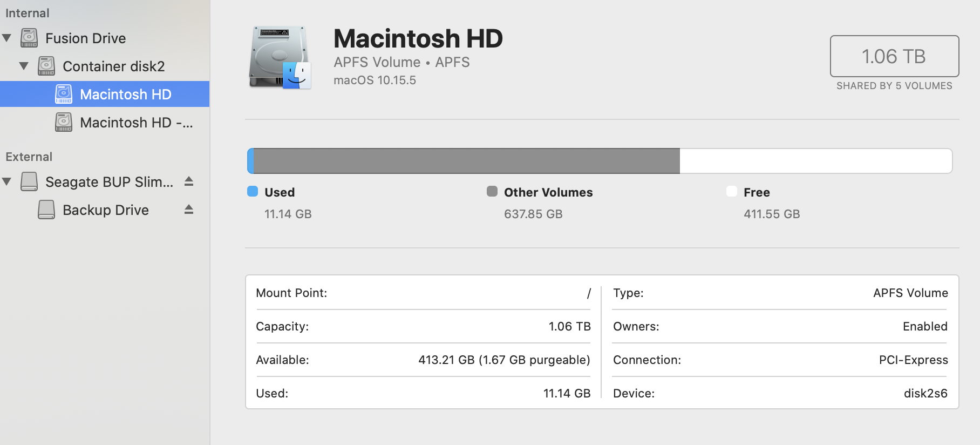The image size is (980, 445).
Task: Click the 637.85 GB Other Volumes value
Action: pyautogui.click(x=533, y=214)
